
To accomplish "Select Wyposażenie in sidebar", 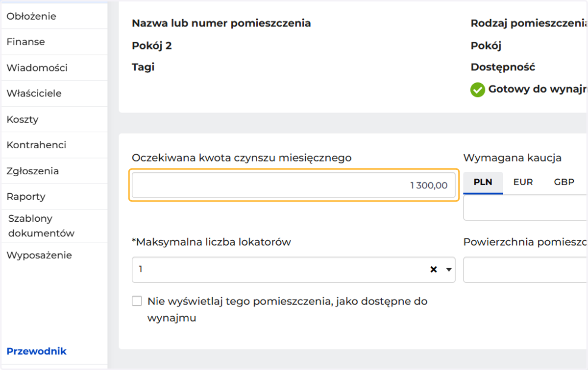I will 39,255.
